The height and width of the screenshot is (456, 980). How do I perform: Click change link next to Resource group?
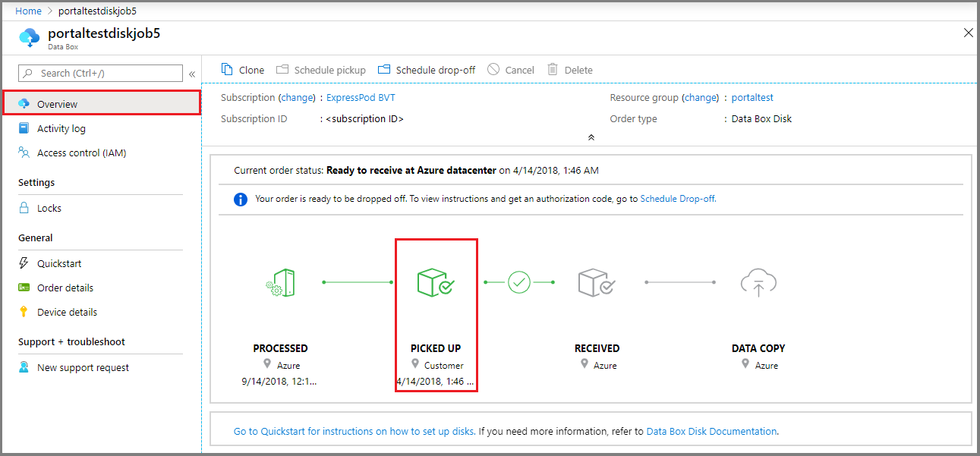point(701,98)
